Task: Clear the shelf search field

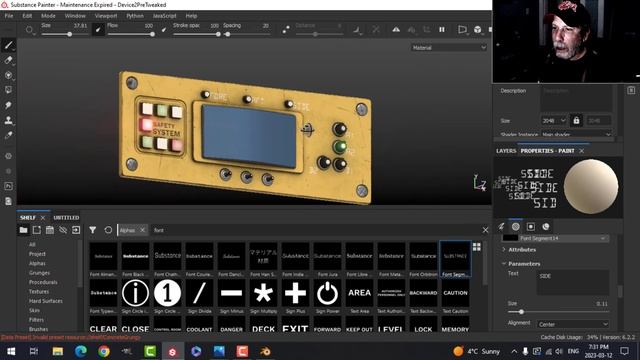Action: (x=485, y=230)
